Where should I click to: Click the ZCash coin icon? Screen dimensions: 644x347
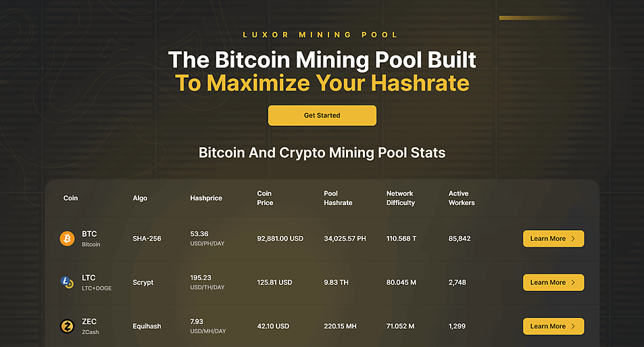(x=68, y=326)
